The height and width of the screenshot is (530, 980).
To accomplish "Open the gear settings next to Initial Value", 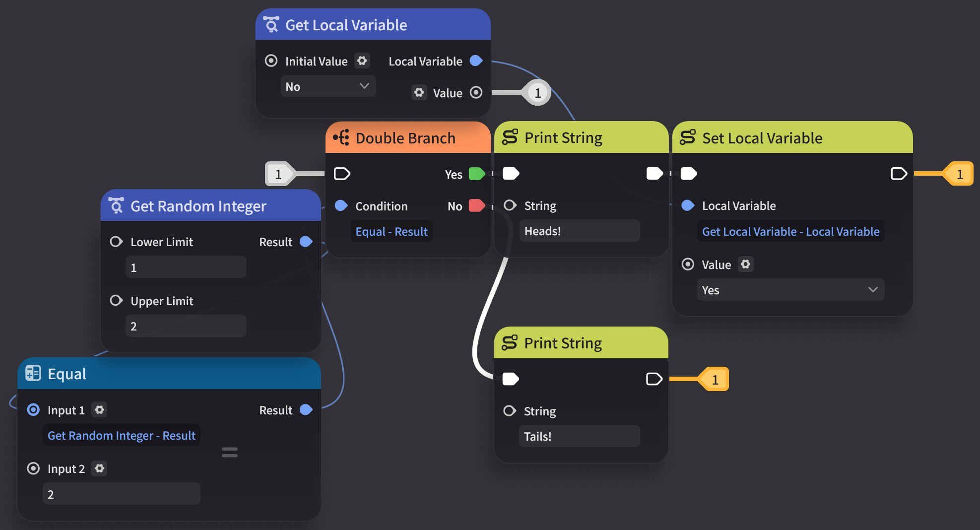I will pyautogui.click(x=362, y=61).
